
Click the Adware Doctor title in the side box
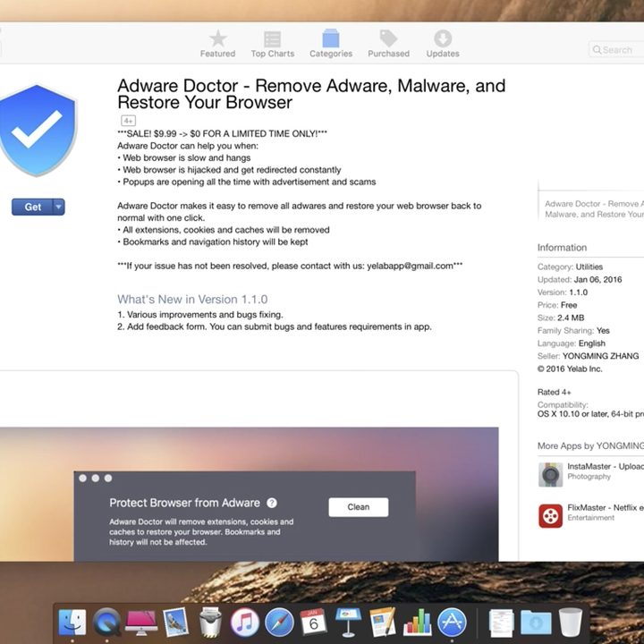point(594,209)
